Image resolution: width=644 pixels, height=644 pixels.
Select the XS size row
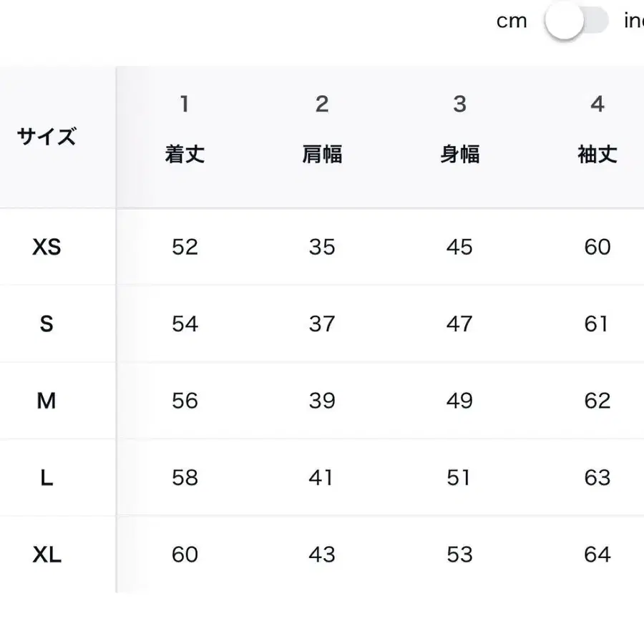tap(46, 247)
